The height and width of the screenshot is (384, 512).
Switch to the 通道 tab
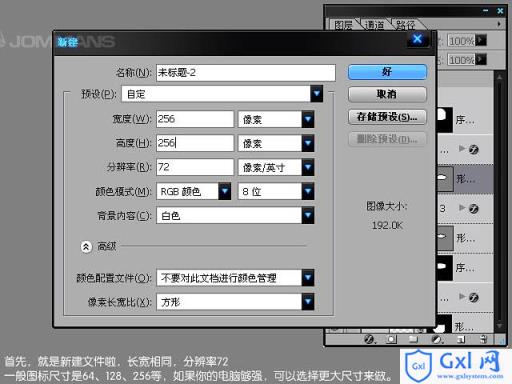pyautogui.click(x=374, y=25)
